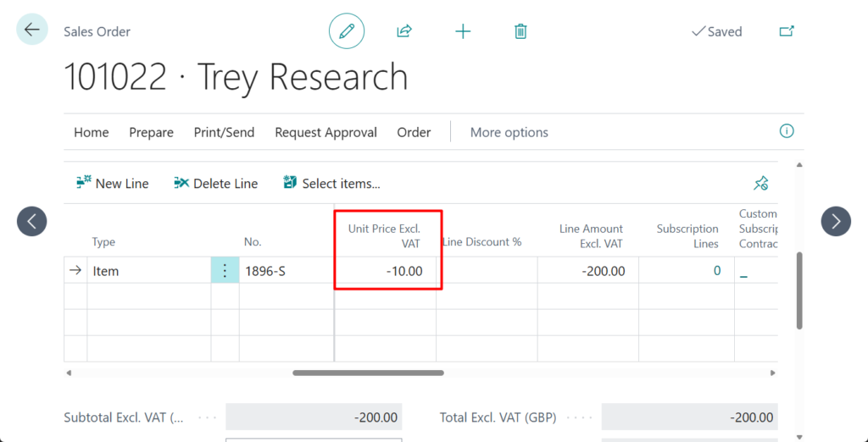Click the back arrow button
Image resolution: width=868 pixels, height=442 pixels.
[x=31, y=30]
